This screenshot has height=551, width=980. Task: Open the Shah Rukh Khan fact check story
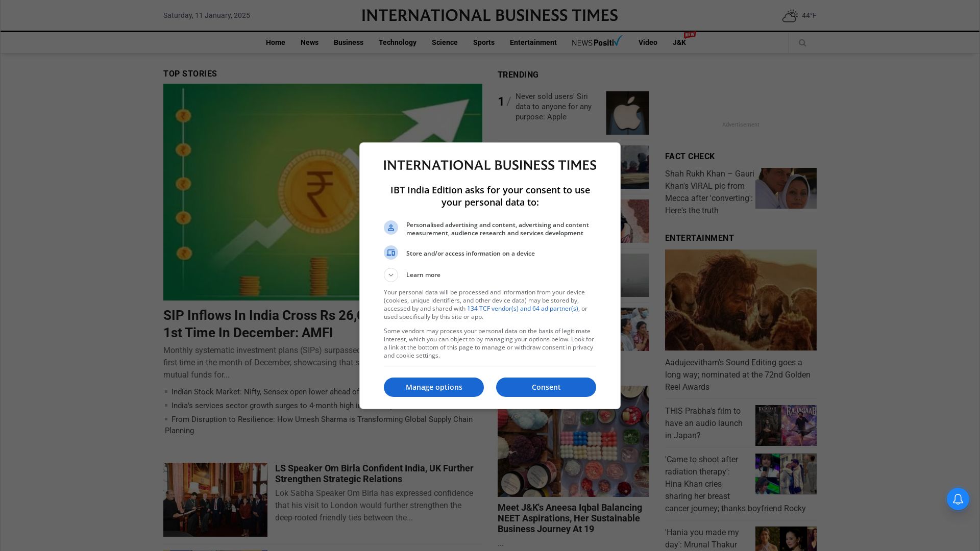pos(709,192)
